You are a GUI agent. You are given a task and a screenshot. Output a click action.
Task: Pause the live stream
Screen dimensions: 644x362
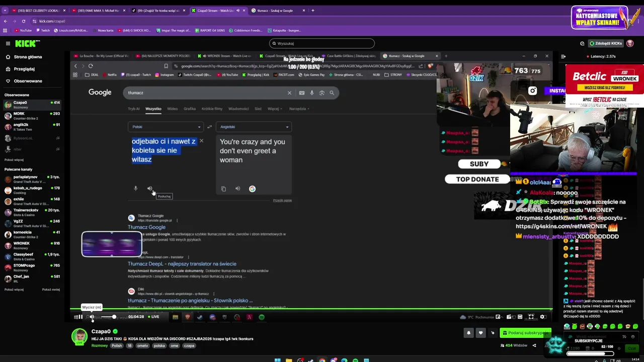[x=80, y=317]
